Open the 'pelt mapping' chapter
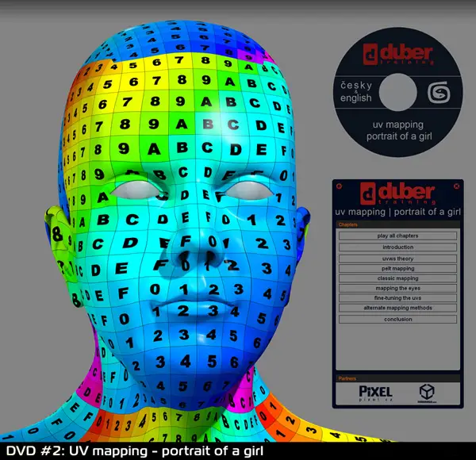The height and width of the screenshot is (460, 476). tap(397, 269)
